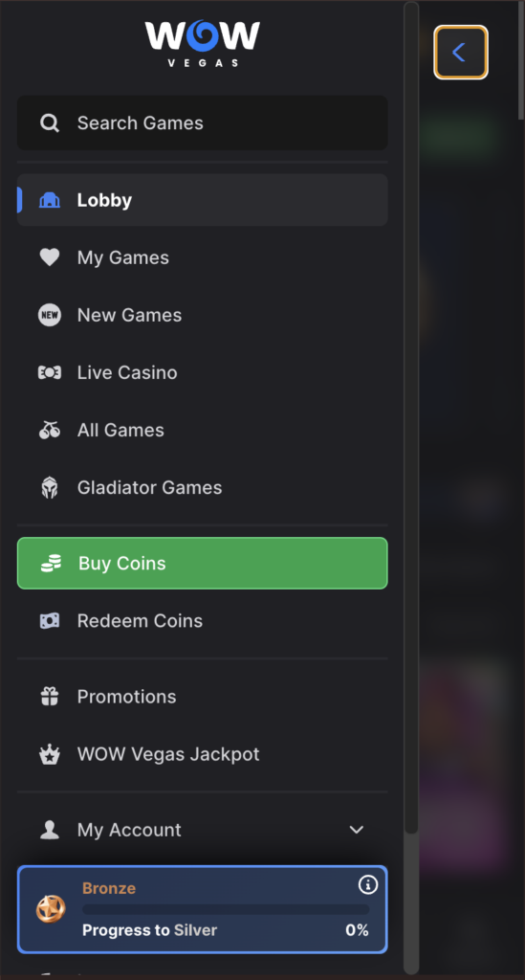Open the My Account menu section
This screenshot has width=525, height=980.
tap(203, 830)
